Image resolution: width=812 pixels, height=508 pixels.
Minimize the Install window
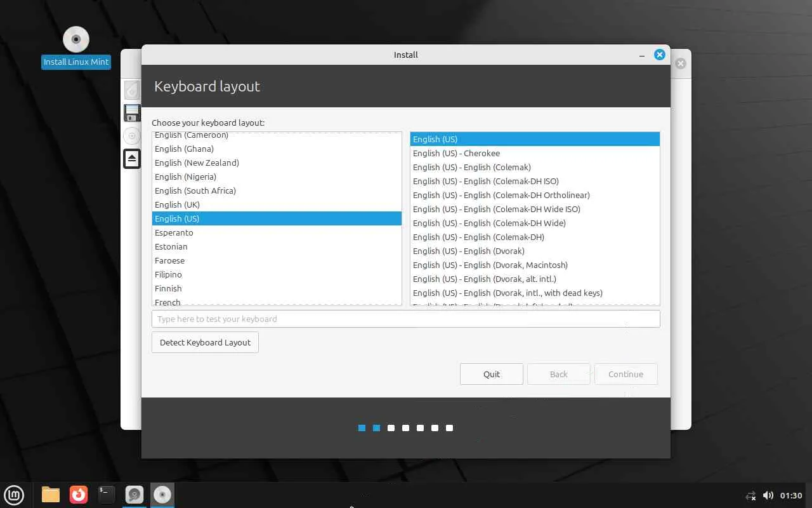pos(642,55)
